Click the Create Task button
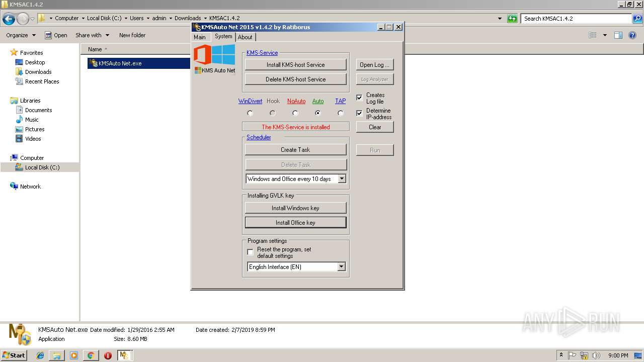This screenshot has width=644, height=362. point(296,150)
